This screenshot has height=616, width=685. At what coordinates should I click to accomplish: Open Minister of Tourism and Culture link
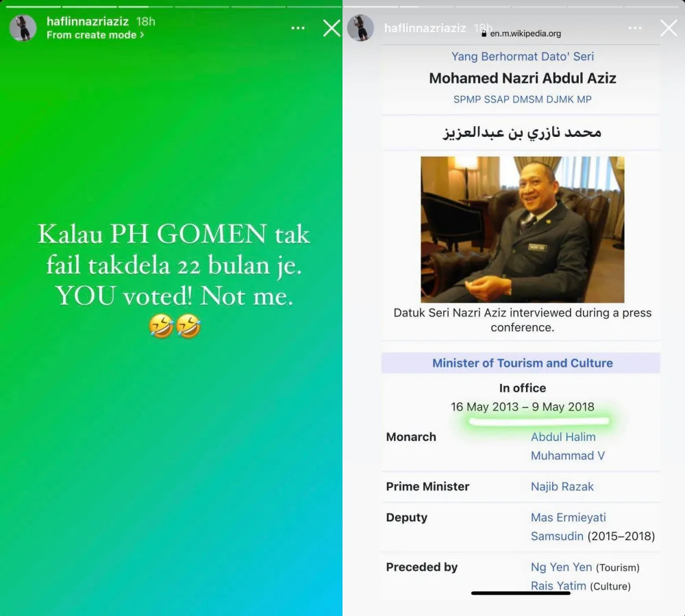pos(523,363)
